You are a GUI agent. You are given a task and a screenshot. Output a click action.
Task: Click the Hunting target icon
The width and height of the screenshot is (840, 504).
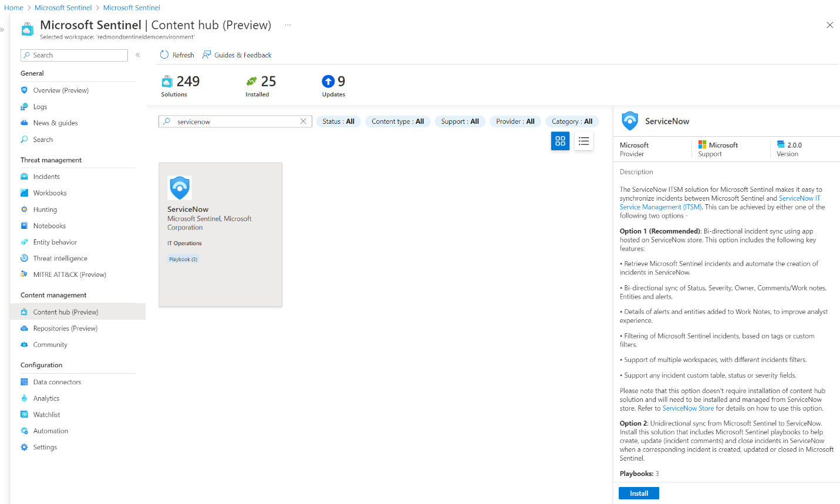[x=24, y=209]
